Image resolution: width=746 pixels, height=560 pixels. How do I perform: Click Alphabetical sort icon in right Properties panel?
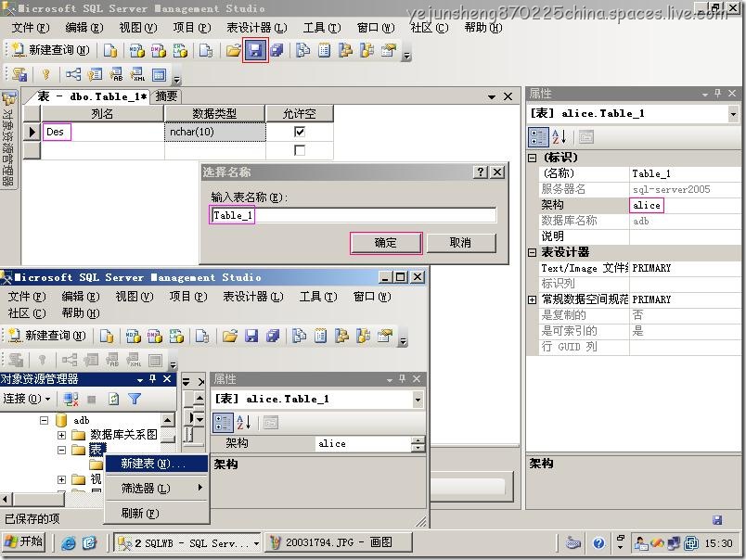[x=559, y=137]
